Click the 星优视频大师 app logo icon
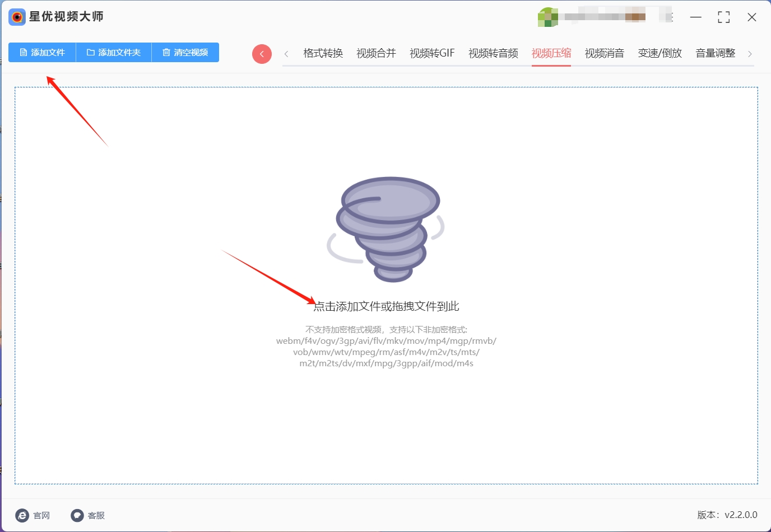The height and width of the screenshot is (532, 771). coord(17,17)
